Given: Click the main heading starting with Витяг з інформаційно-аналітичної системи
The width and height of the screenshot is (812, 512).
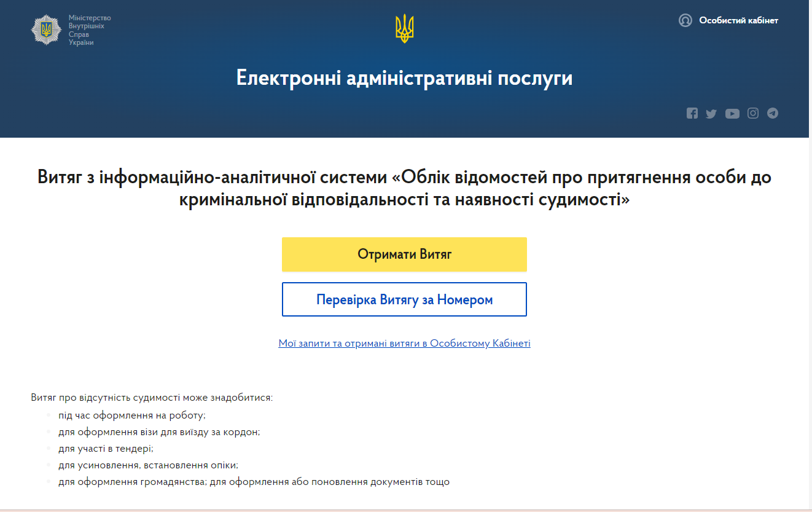Looking at the screenshot, I should pos(404,189).
